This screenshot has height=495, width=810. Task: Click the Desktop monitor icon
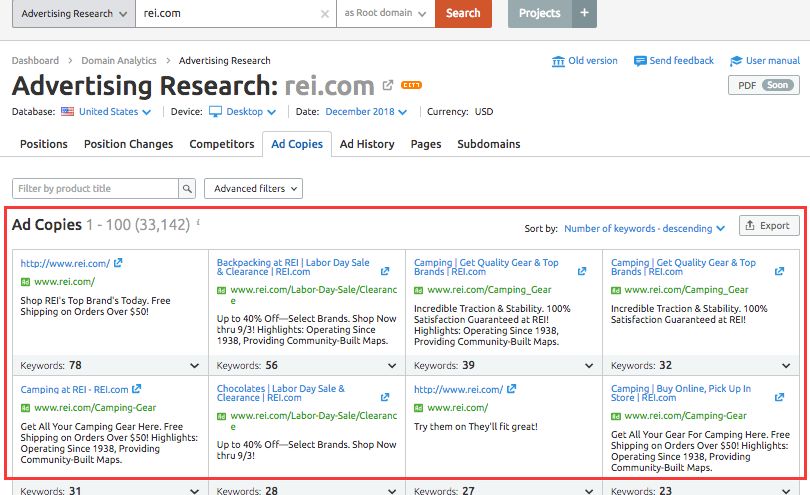coord(215,112)
